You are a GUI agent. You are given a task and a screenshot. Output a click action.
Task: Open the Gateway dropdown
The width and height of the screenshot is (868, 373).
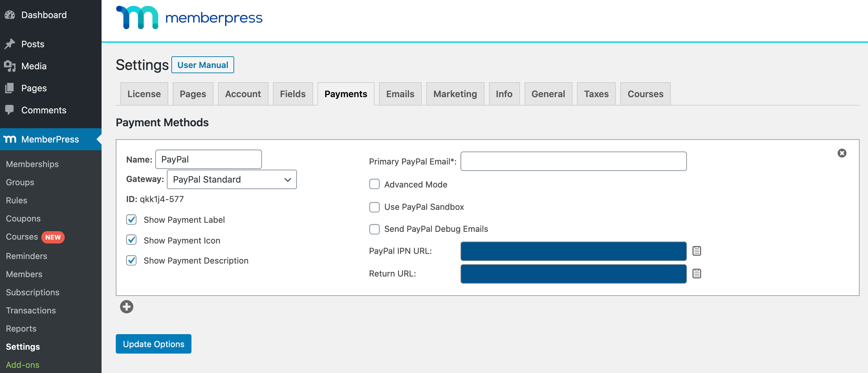click(232, 179)
